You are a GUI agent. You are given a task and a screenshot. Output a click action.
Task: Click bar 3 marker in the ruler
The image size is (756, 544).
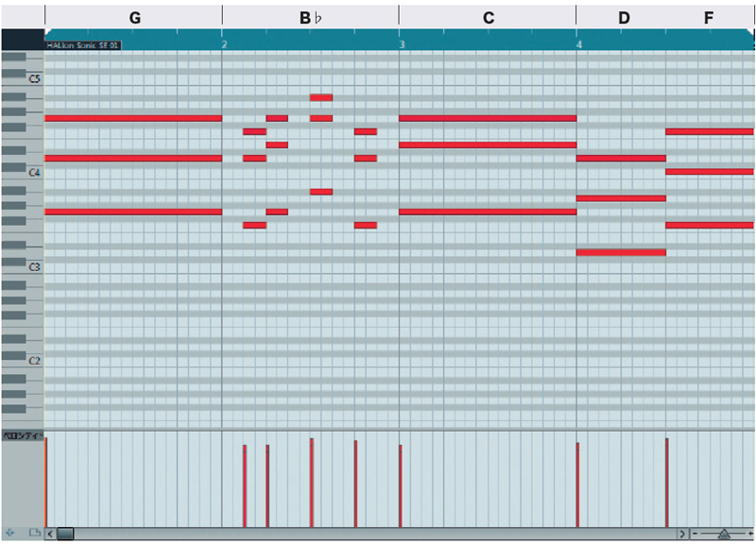[x=403, y=44]
